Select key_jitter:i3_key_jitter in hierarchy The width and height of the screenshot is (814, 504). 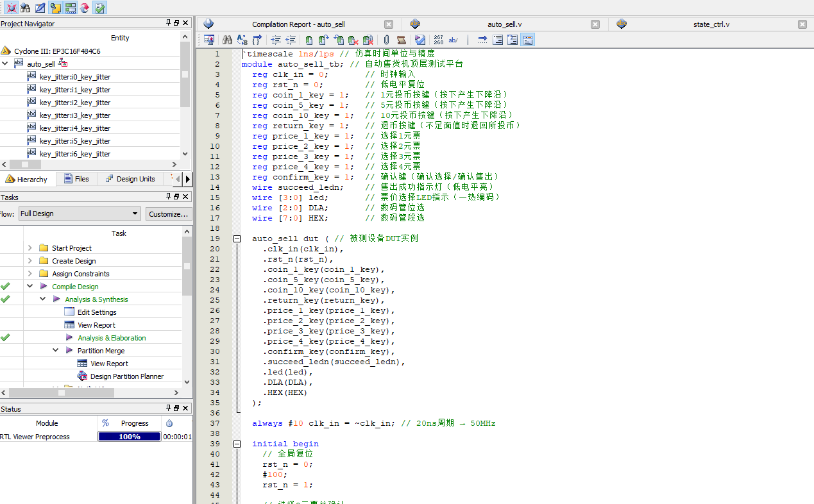[x=75, y=115]
